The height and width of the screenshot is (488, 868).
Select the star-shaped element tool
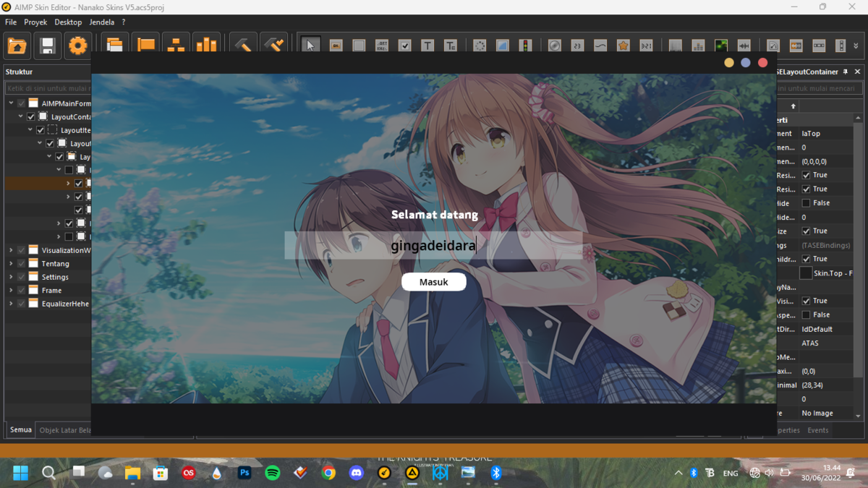pyautogui.click(x=623, y=46)
